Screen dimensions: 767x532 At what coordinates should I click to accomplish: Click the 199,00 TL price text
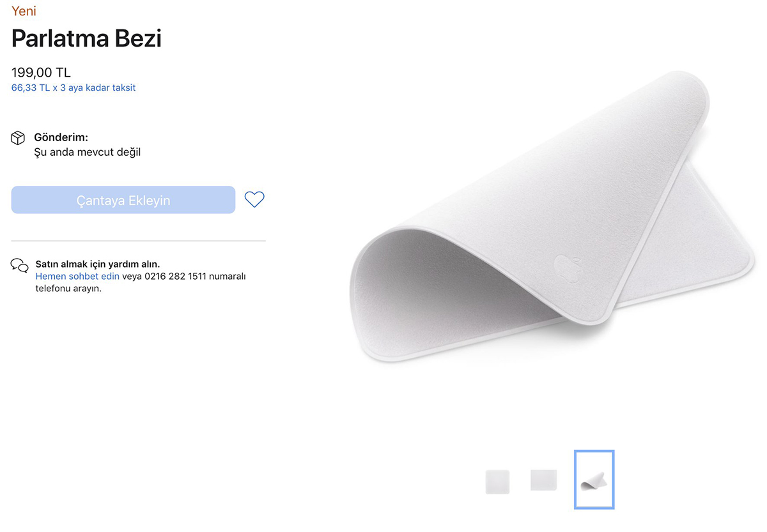[41, 72]
